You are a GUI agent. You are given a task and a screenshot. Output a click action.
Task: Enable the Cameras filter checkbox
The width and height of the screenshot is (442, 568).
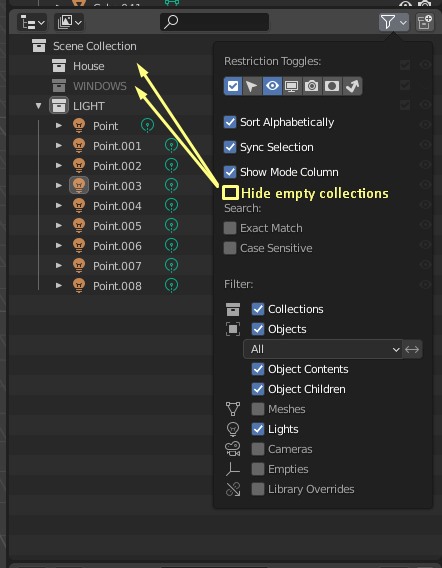258,449
